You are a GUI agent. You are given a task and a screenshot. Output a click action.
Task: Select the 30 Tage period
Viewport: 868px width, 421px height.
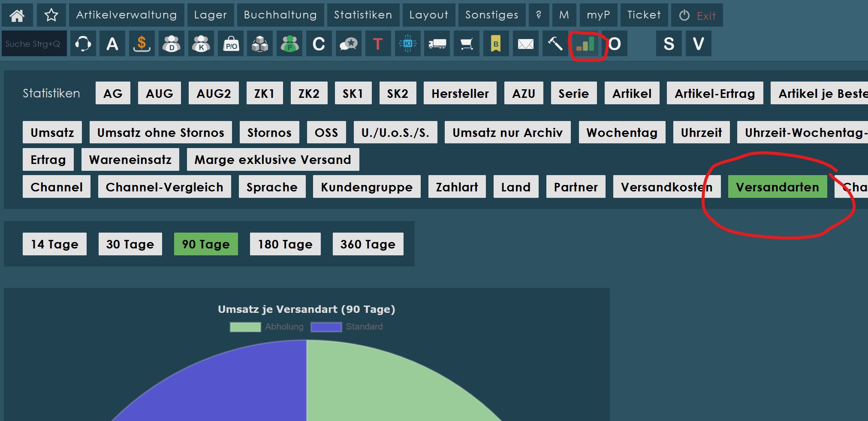tap(130, 244)
